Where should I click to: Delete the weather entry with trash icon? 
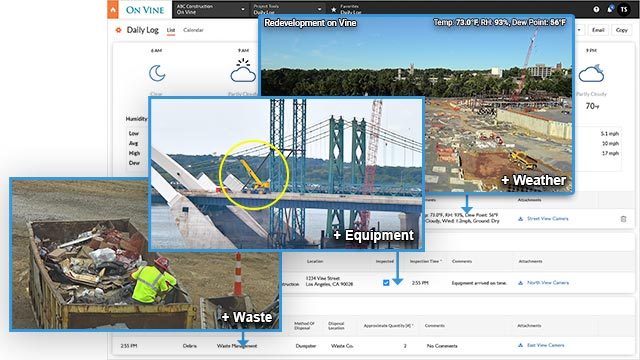coord(623,219)
